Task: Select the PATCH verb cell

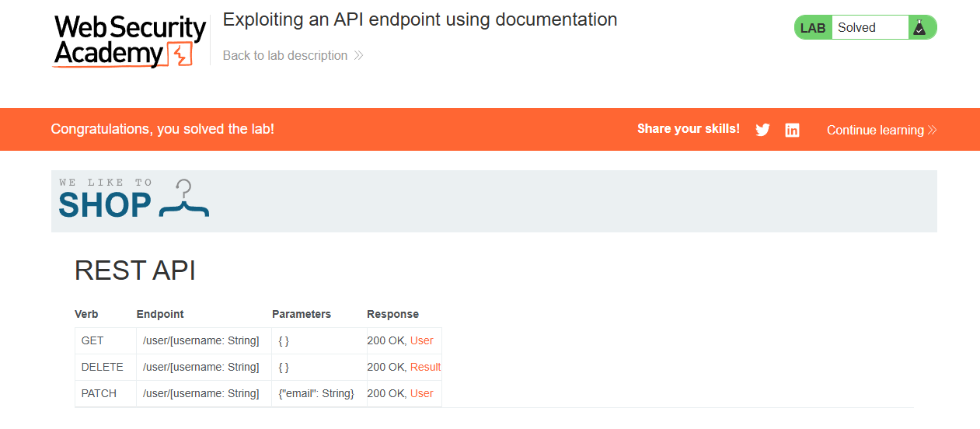Action: click(x=99, y=393)
